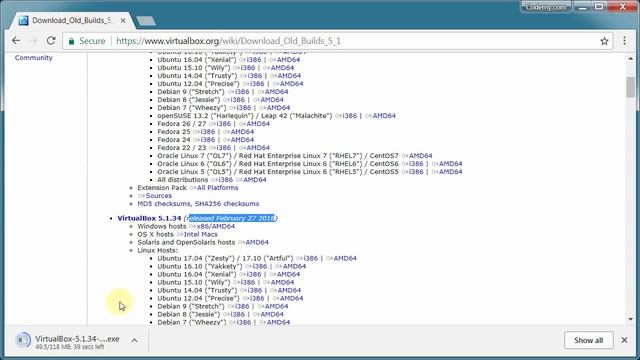Download Oracle Linux 7 CentOS7 AMD64 package
The image size is (640, 360).
point(420,156)
